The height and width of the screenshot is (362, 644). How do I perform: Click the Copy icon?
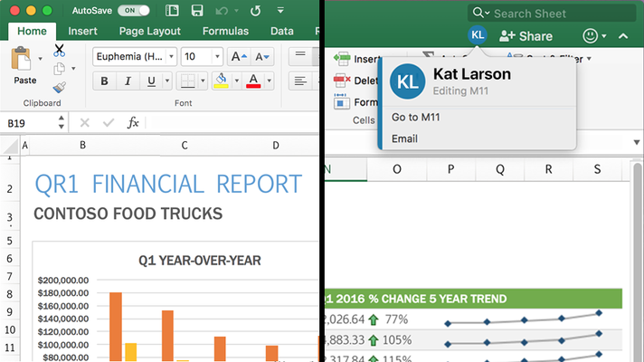coord(59,69)
